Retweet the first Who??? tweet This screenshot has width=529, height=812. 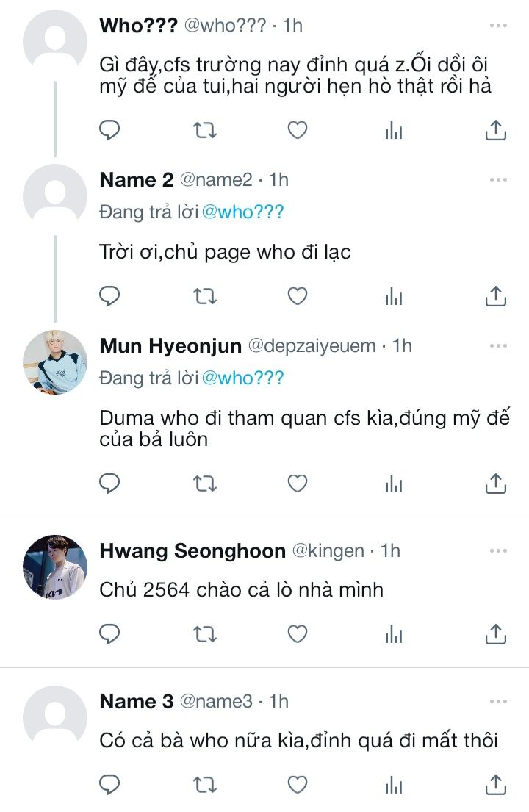point(204,131)
